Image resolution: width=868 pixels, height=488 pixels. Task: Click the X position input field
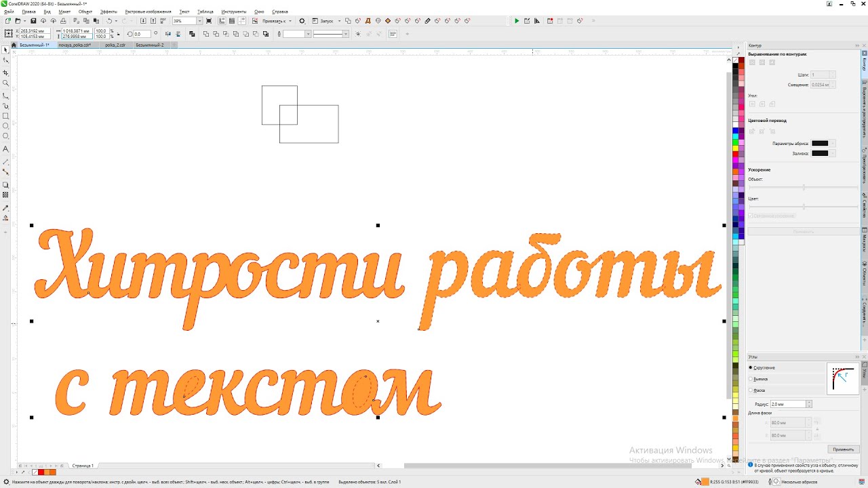[37, 31]
